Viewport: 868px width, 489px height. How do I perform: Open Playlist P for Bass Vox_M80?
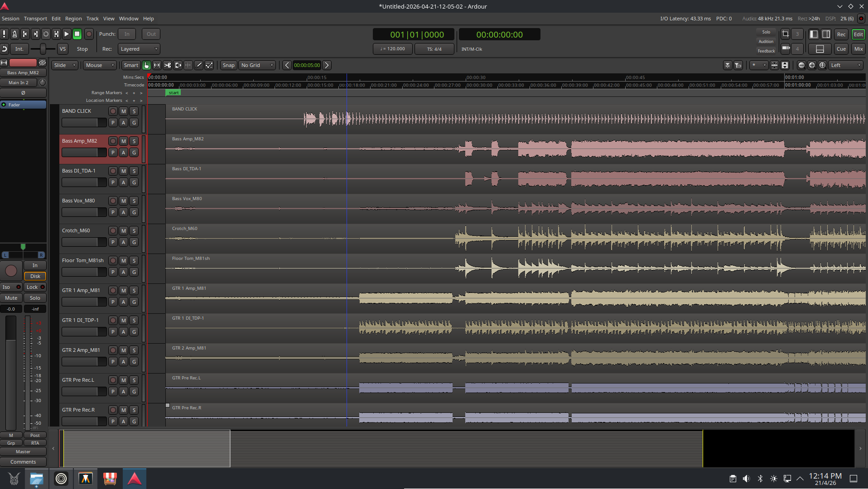(113, 212)
